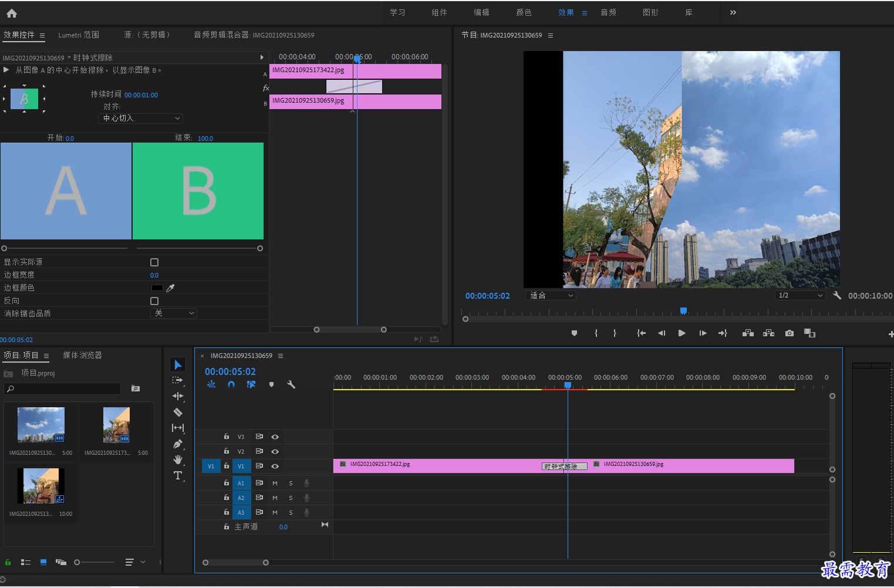
Task: Click the timeline timecode 00:00:05:02
Action: click(x=230, y=372)
